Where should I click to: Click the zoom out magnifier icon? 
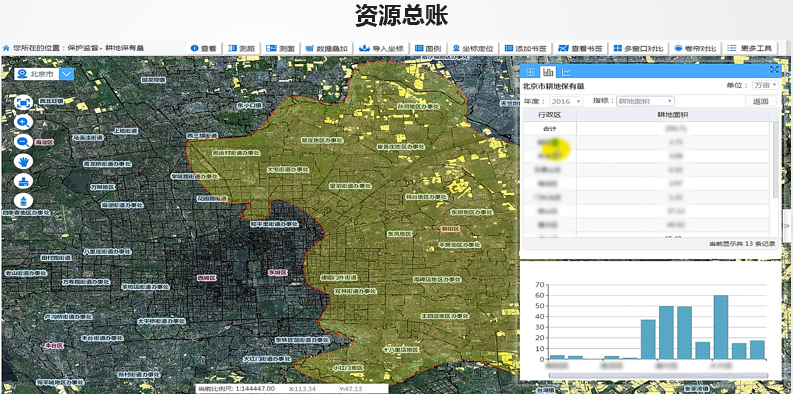(23, 142)
